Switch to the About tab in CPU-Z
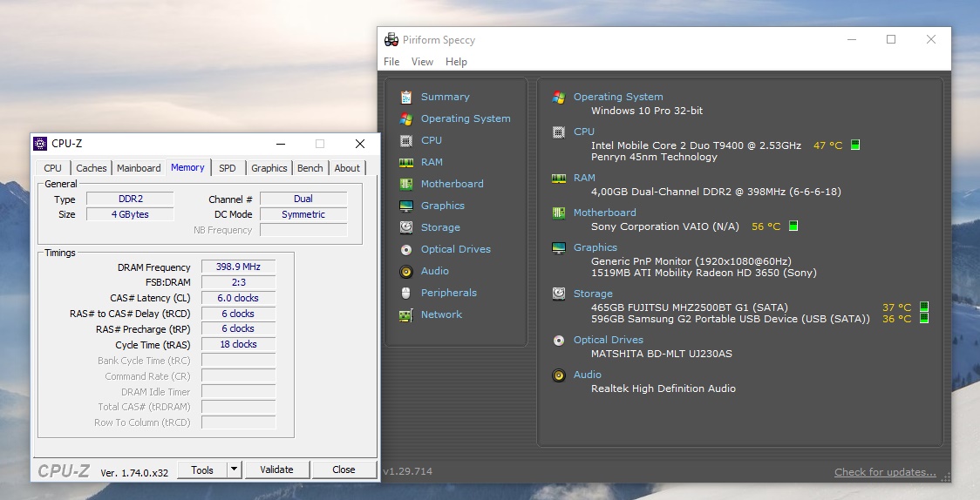 (347, 168)
